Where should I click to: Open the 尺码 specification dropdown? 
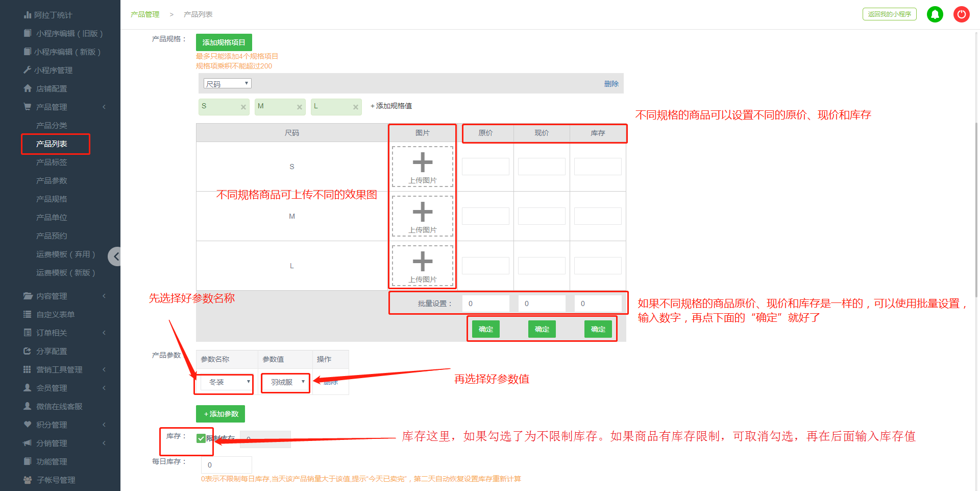point(227,84)
